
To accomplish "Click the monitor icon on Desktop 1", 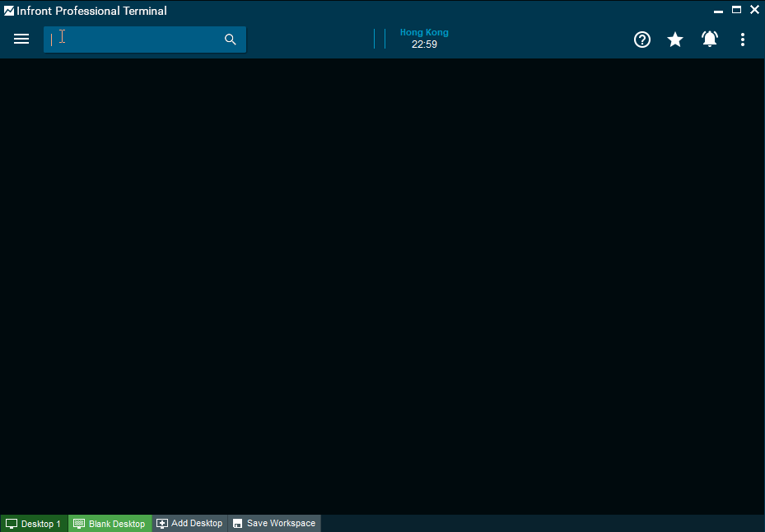I will 12,524.
